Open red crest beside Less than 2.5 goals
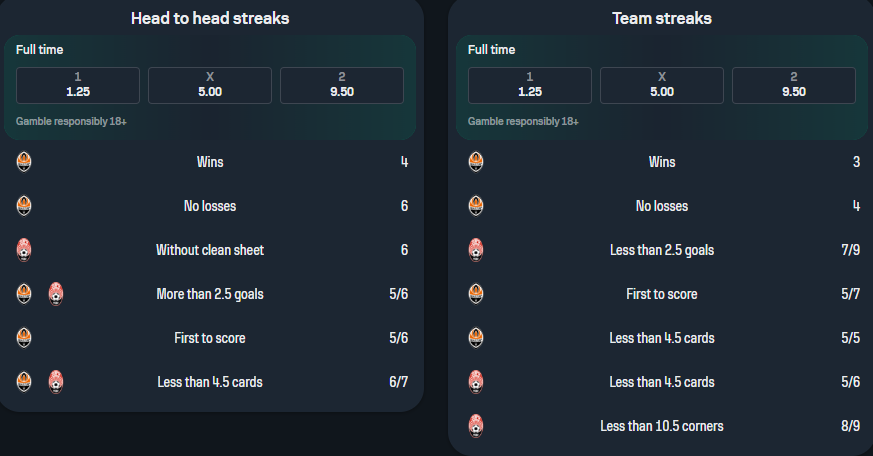This screenshot has width=873, height=456. (477, 250)
